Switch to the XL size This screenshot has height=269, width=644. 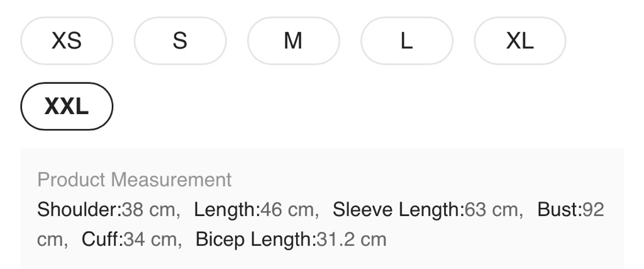(x=519, y=41)
